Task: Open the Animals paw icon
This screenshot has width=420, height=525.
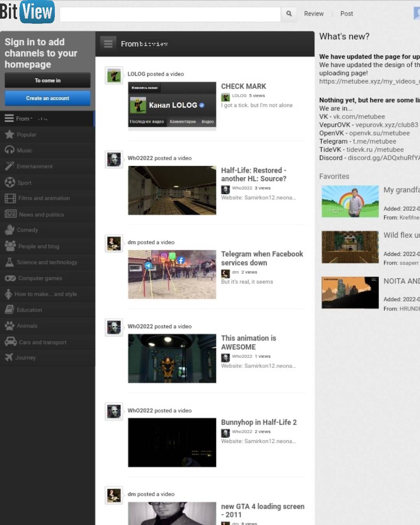Action: (9, 326)
